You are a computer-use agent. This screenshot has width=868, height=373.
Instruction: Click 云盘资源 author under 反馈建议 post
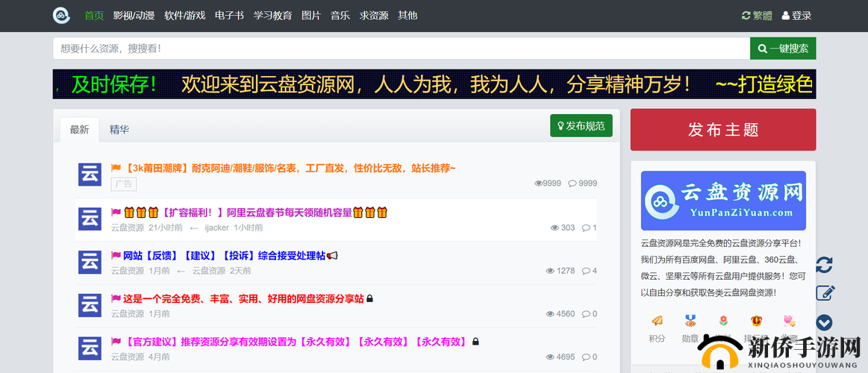[128, 271]
